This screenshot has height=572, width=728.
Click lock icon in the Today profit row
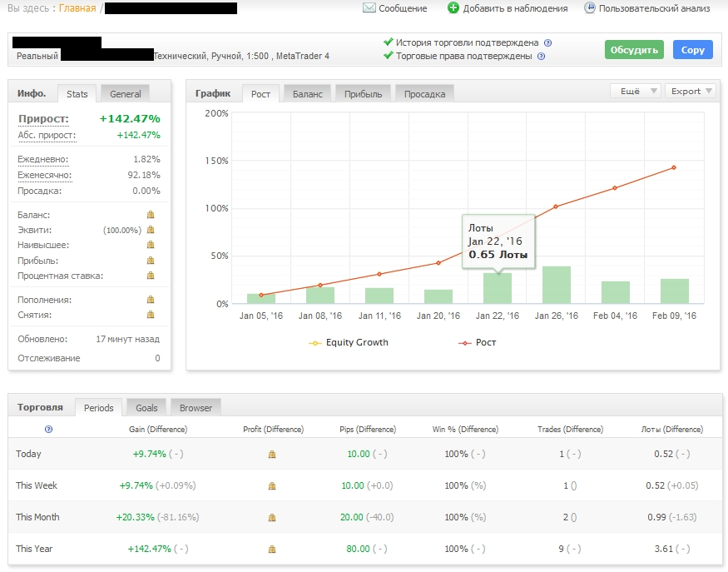tap(271, 455)
